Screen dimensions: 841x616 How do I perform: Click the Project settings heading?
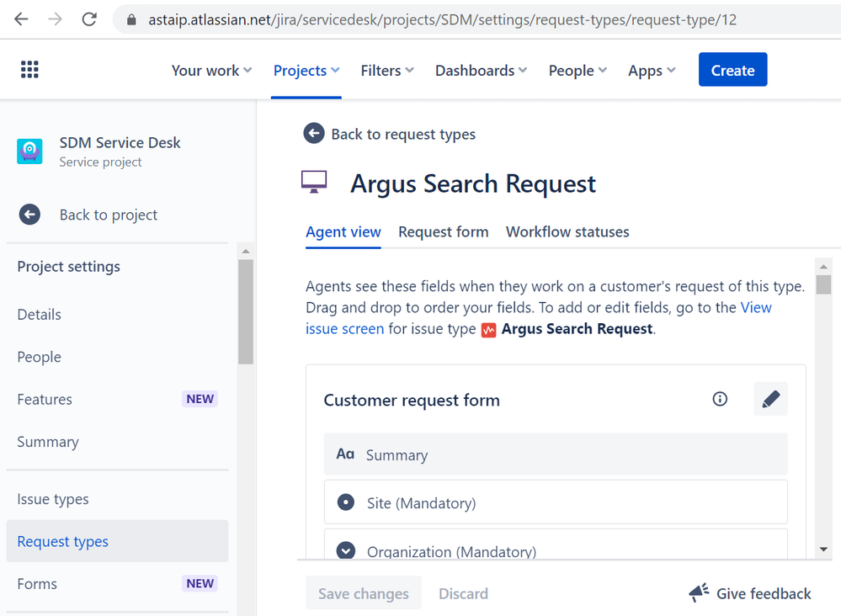pos(69,267)
